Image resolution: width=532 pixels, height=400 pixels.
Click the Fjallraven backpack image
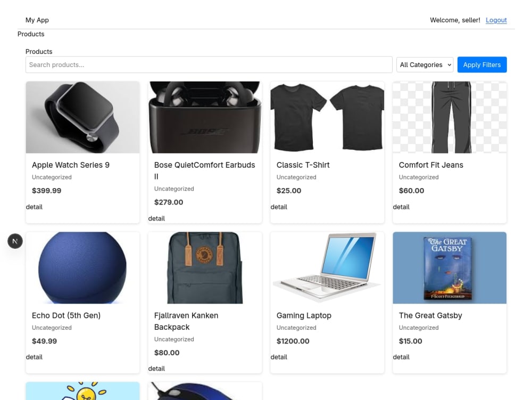[x=205, y=267]
